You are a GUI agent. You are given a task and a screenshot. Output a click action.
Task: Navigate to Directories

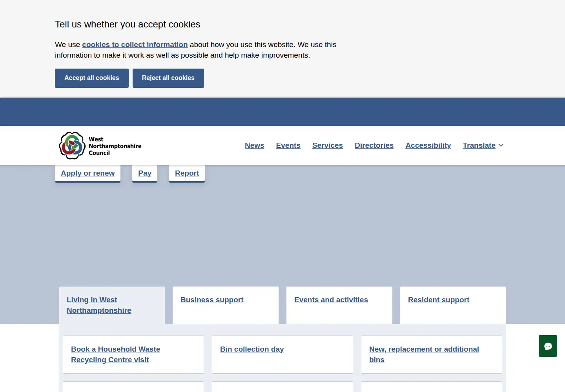pyautogui.click(x=374, y=145)
